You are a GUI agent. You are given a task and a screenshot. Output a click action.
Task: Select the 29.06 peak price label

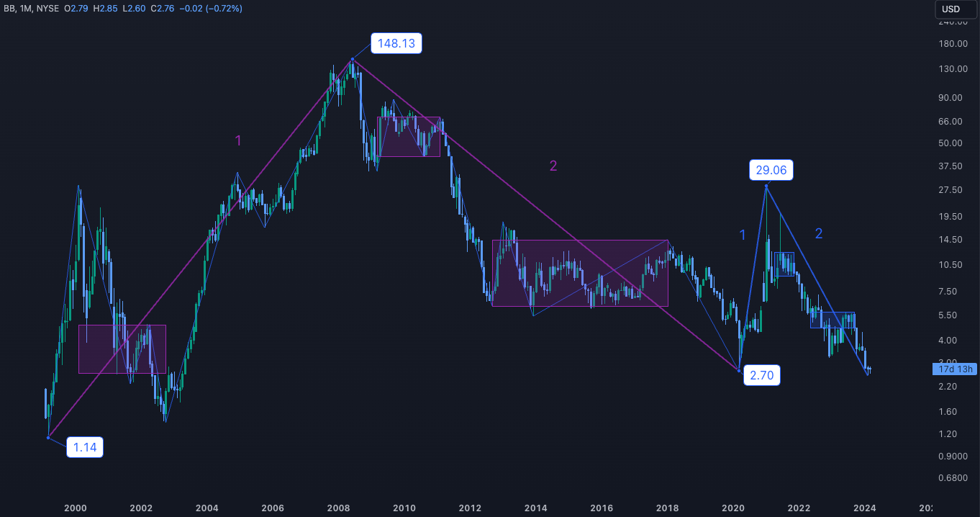click(772, 170)
